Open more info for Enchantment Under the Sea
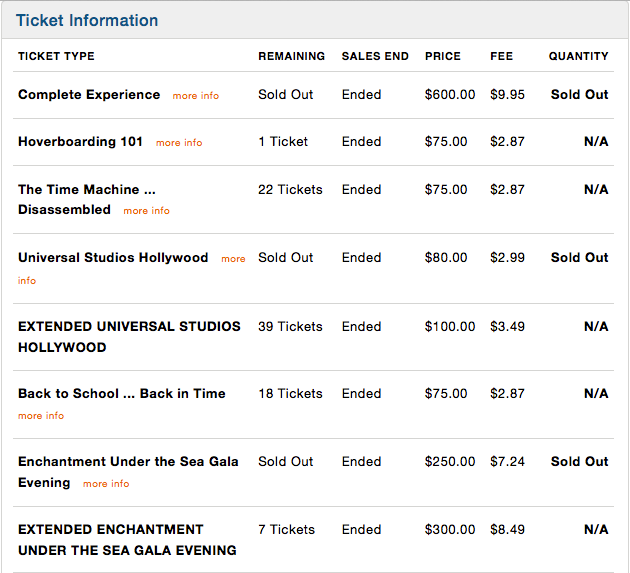Screen dimensions: 630x573 pyautogui.click(x=106, y=483)
